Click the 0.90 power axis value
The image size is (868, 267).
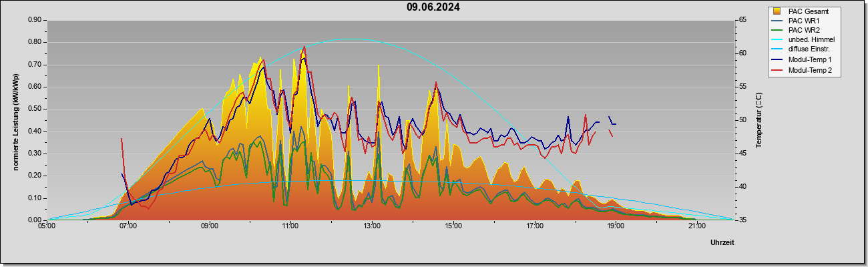click(x=34, y=20)
